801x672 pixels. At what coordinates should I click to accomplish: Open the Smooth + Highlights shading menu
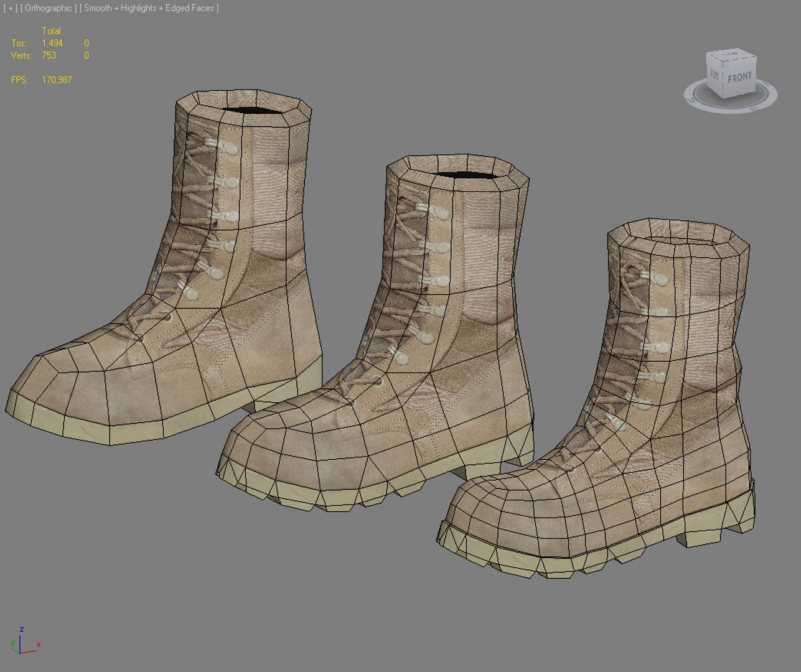pyautogui.click(x=149, y=8)
